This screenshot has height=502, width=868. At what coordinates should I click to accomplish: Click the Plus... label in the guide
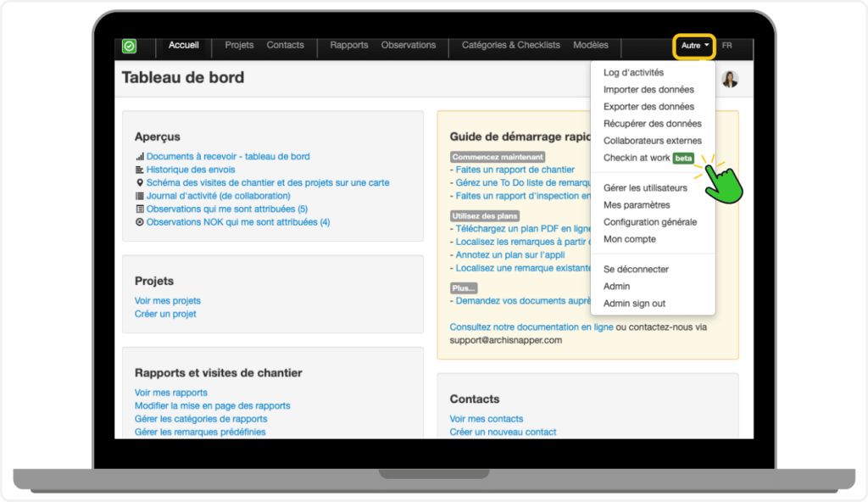click(464, 288)
